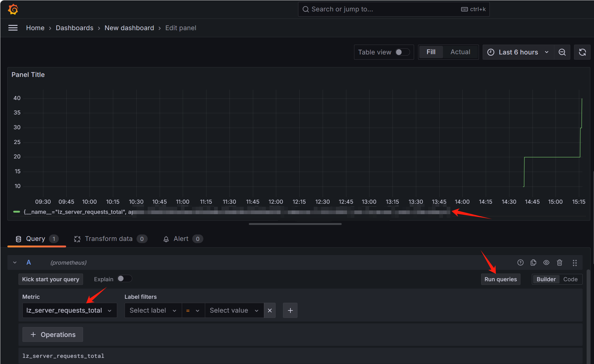Image resolution: width=594 pixels, height=364 pixels.
Task: Delete query A using trash icon
Action: click(560, 262)
